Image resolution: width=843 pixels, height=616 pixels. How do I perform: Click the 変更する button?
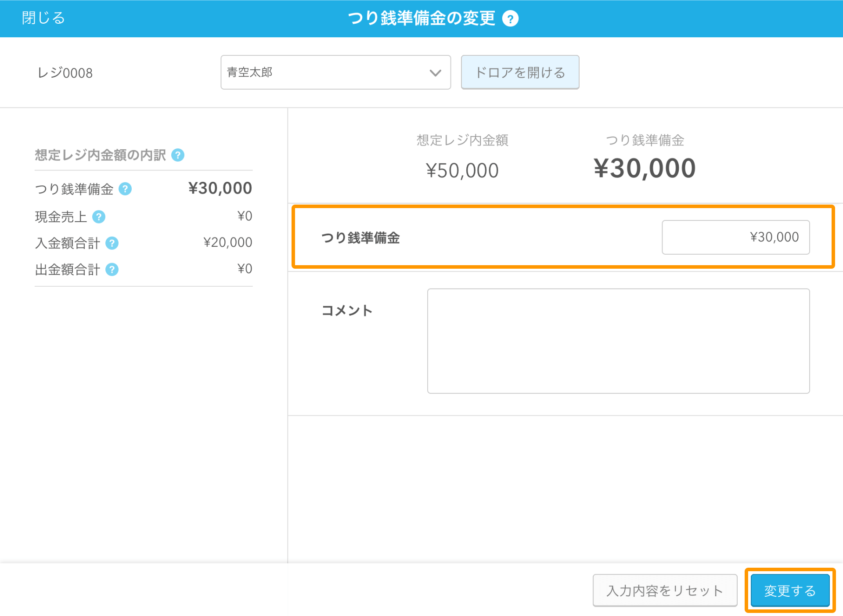tap(790, 591)
